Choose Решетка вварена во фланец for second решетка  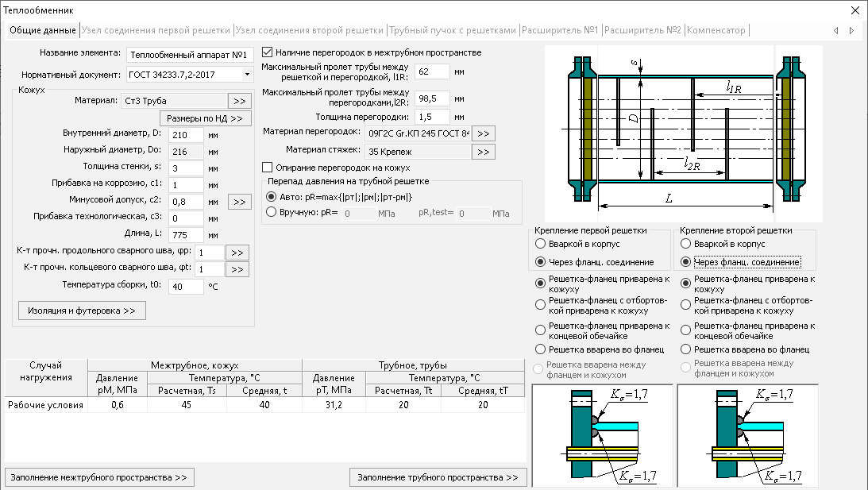pos(686,349)
